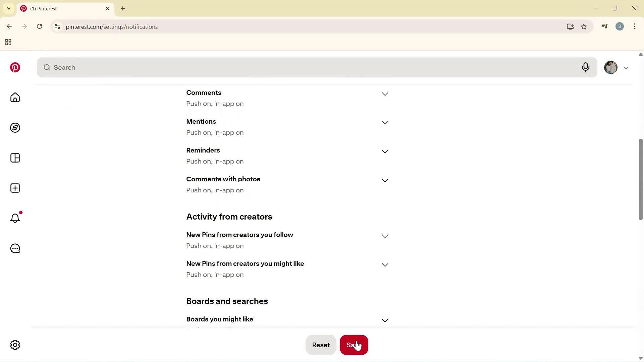Expand the Mentions notification settings

(x=385, y=123)
